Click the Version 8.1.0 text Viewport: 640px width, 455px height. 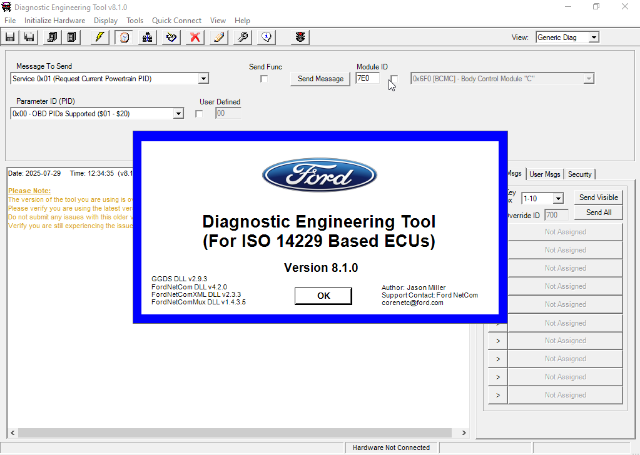[321, 268]
